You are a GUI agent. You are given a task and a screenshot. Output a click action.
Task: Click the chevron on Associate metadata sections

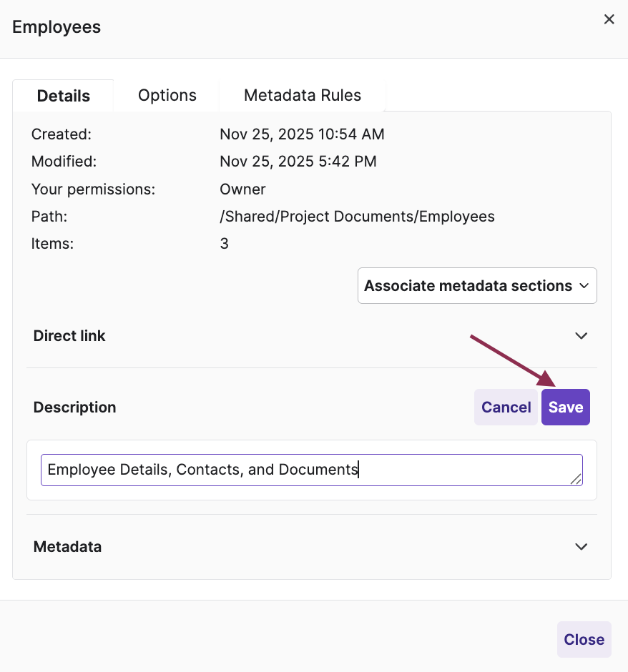click(584, 285)
